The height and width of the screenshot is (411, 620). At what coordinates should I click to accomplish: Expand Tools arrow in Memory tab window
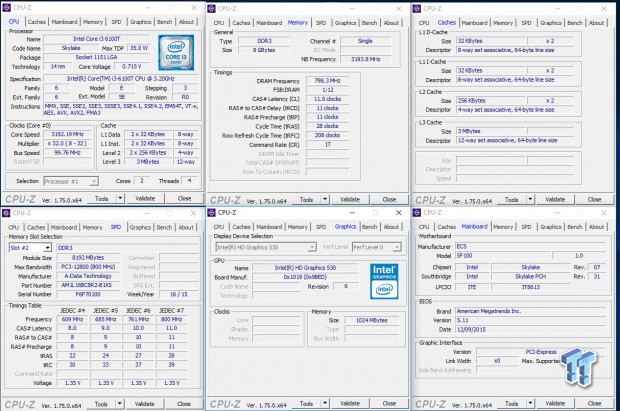[325, 199]
